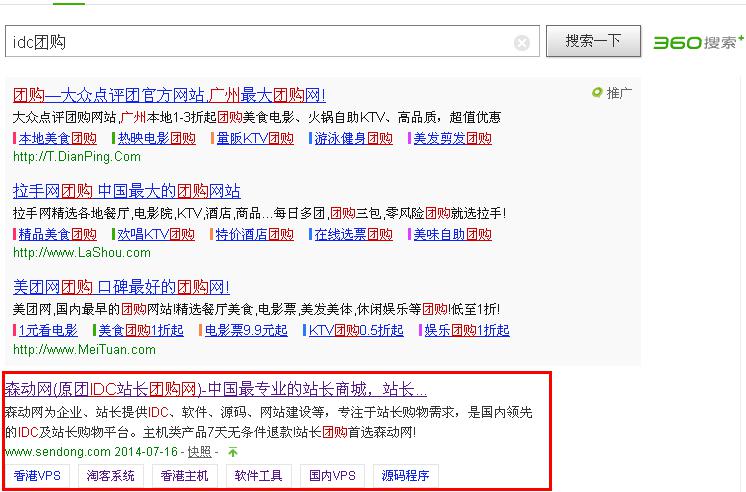Open 美味自助团购 sublink
The height and width of the screenshot is (492, 746).
tap(452, 235)
